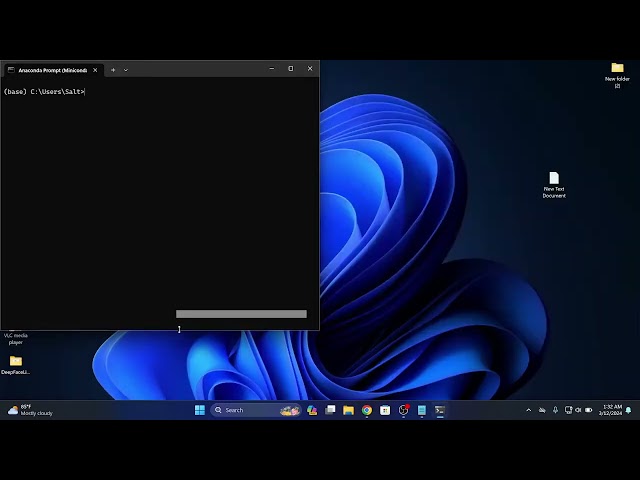The height and width of the screenshot is (480, 640).
Task: Open Copilot from the taskbar
Action: tap(312, 410)
